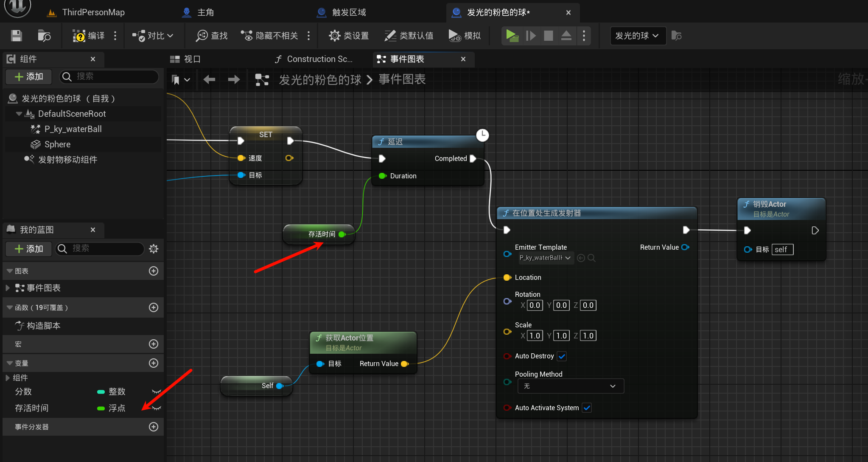Image resolution: width=868 pixels, height=462 pixels.
Task: Toggle visibility eye for 存活时间 variable
Action: click(157, 408)
